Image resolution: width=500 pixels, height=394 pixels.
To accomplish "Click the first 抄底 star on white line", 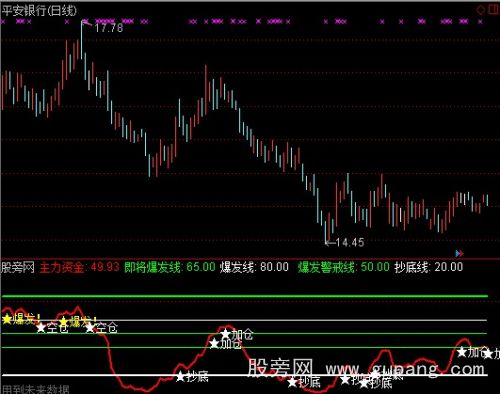I will tap(180, 377).
